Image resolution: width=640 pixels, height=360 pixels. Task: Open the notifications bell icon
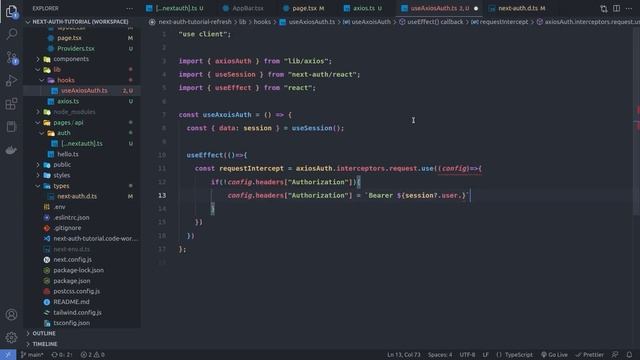pyautogui.click(x=629, y=355)
